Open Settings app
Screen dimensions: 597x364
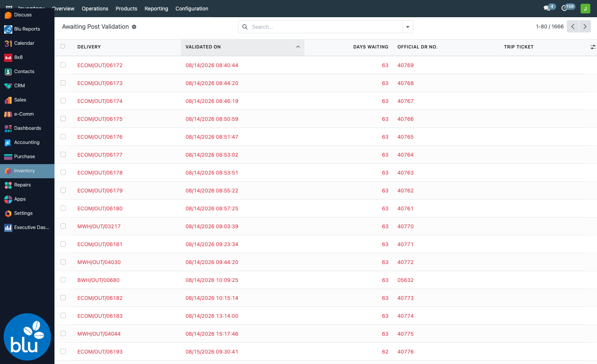pyautogui.click(x=27, y=213)
